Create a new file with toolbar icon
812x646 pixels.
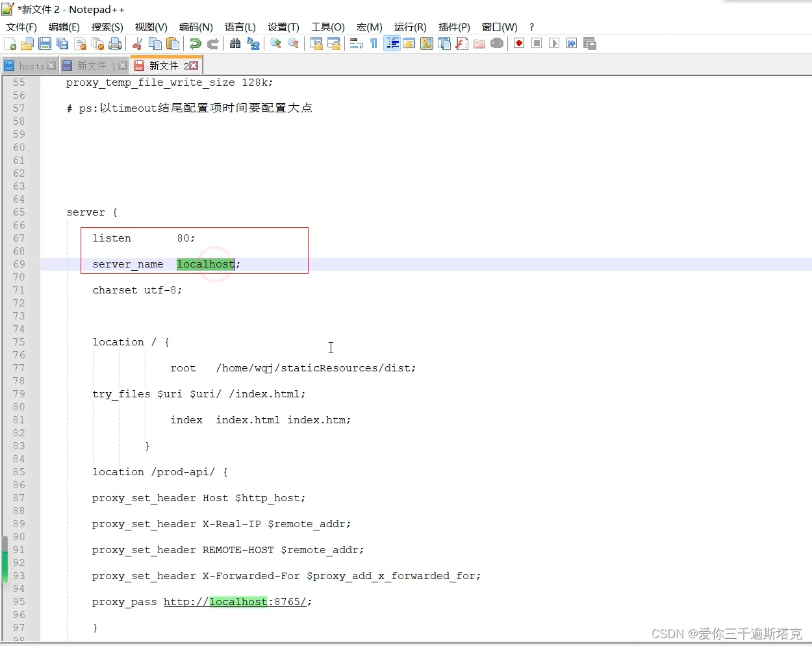(x=10, y=43)
